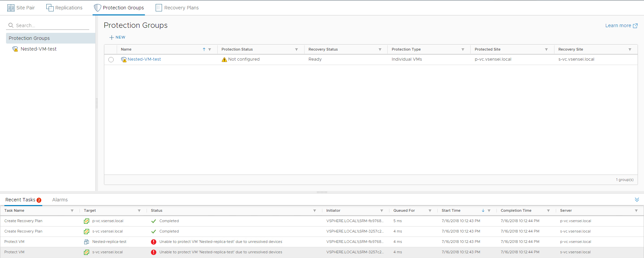This screenshot has width=644, height=258.
Task: Open Protection Status column filter
Action: click(x=297, y=50)
